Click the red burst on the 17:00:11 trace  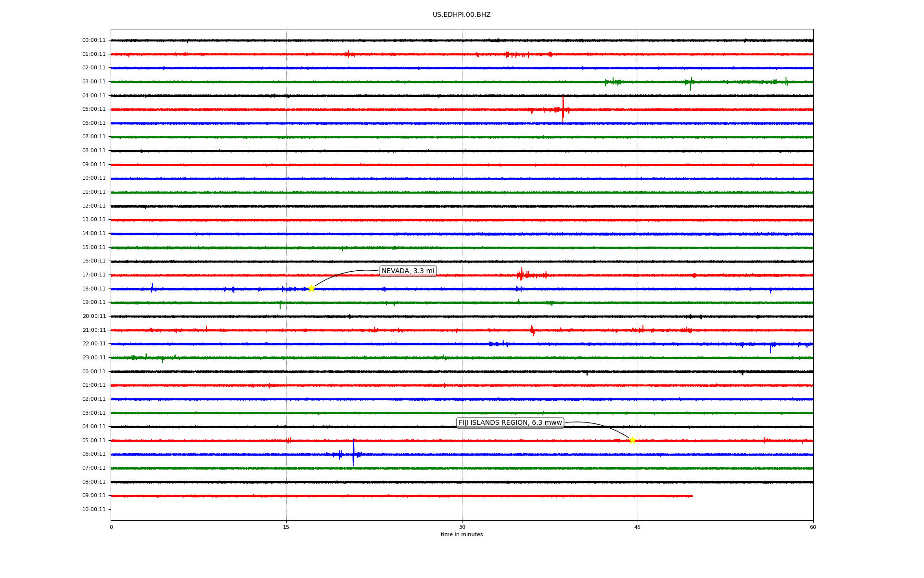[x=522, y=275]
